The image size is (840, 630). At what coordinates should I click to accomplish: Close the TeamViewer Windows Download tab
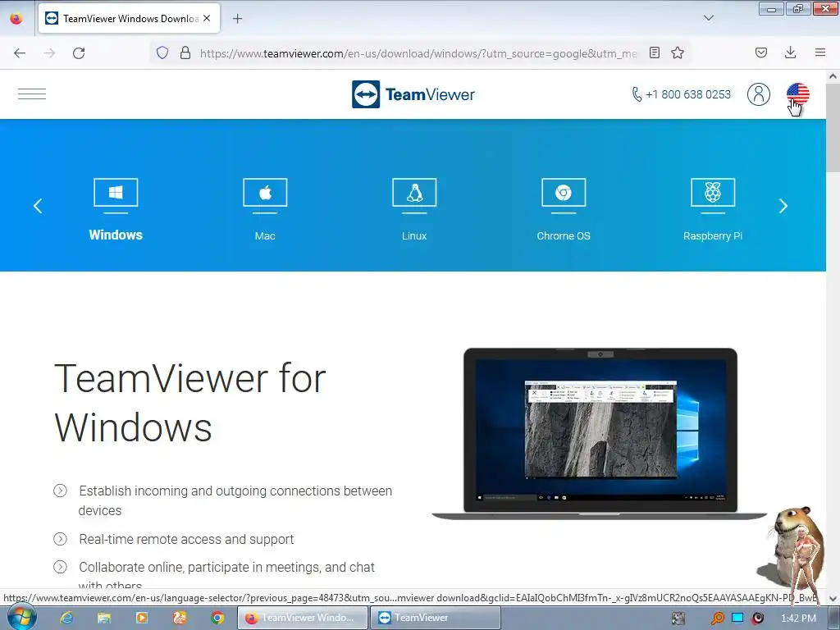207,18
